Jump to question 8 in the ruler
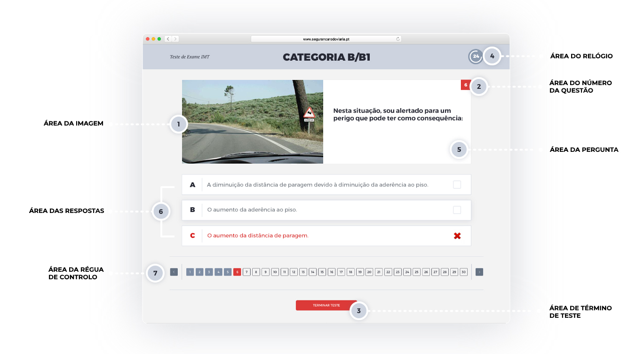 click(x=256, y=272)
